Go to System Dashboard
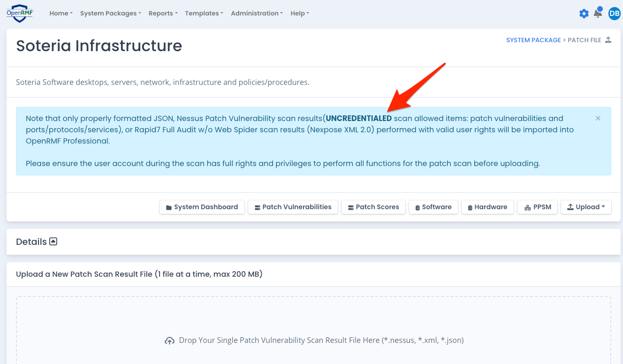The image size is (623, 364). coord(202,207)
